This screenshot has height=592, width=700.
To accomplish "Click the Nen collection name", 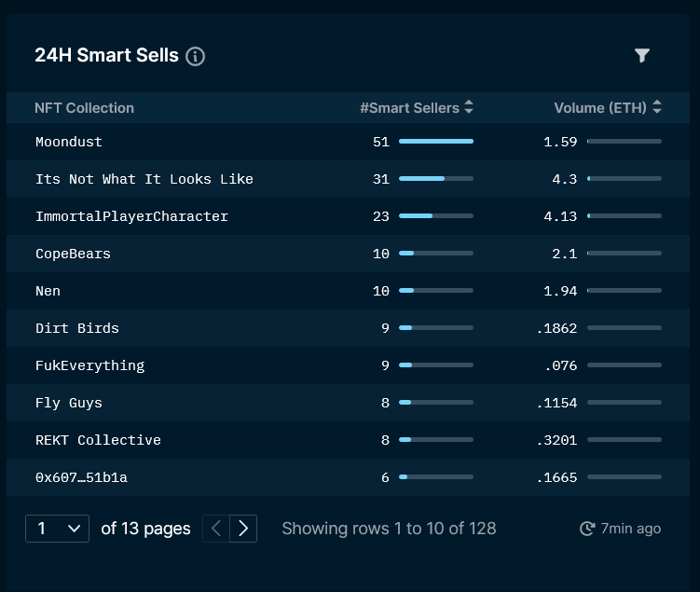I will pos(48,291).
